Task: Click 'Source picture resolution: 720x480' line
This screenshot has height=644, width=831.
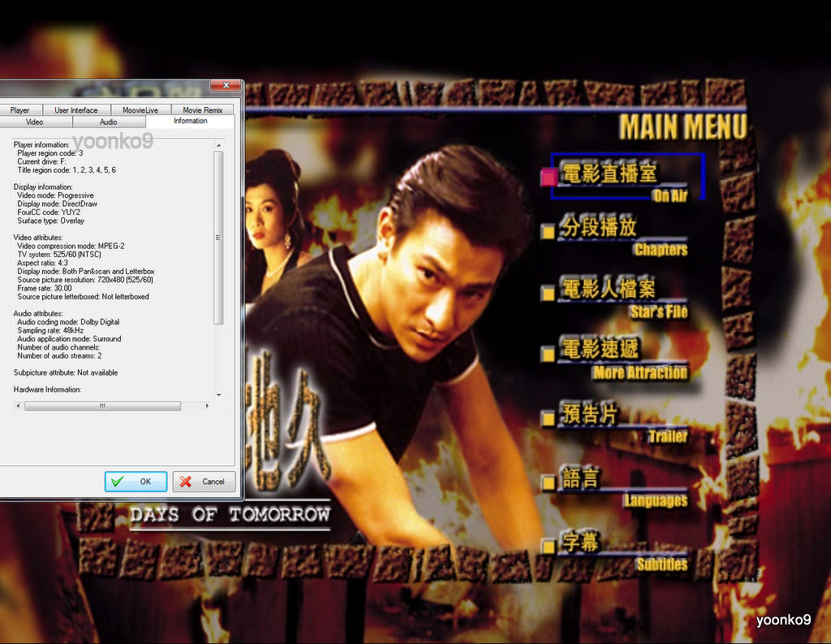Action: pyautogui.click(x=85, y=280)
